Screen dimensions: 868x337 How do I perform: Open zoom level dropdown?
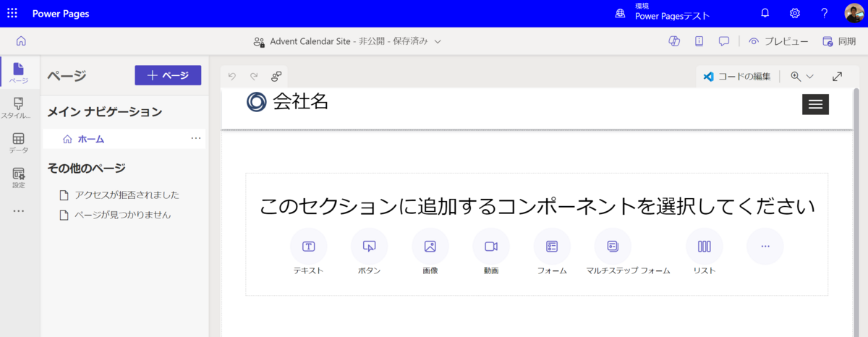(x=802, y=76)
